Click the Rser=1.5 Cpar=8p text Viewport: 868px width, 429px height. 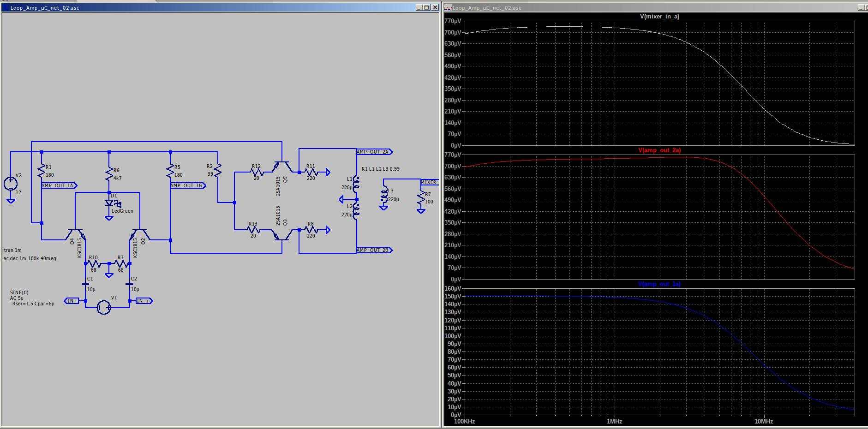click(x=33, y=304)
